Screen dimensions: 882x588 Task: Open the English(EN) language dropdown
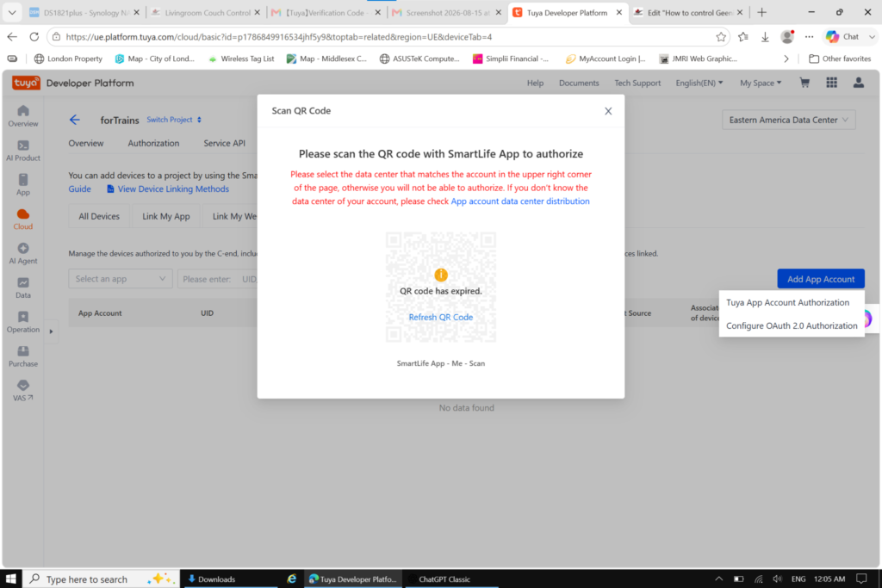tap(699, 83)
